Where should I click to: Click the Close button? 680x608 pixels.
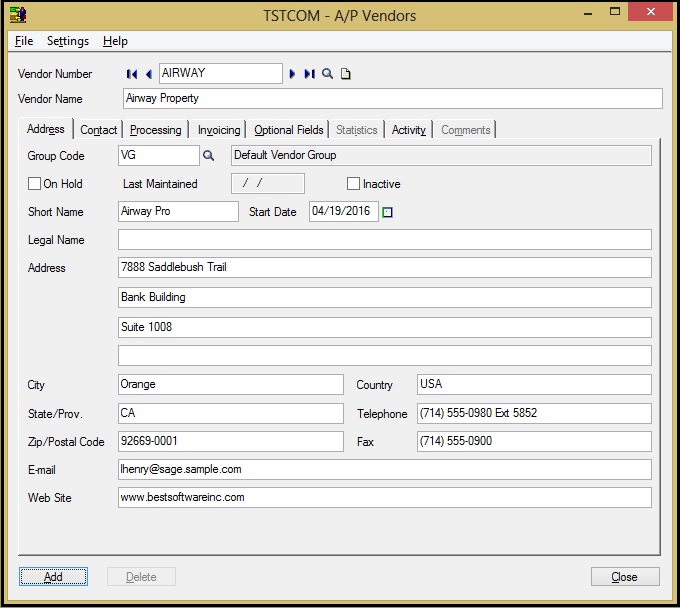625,577
